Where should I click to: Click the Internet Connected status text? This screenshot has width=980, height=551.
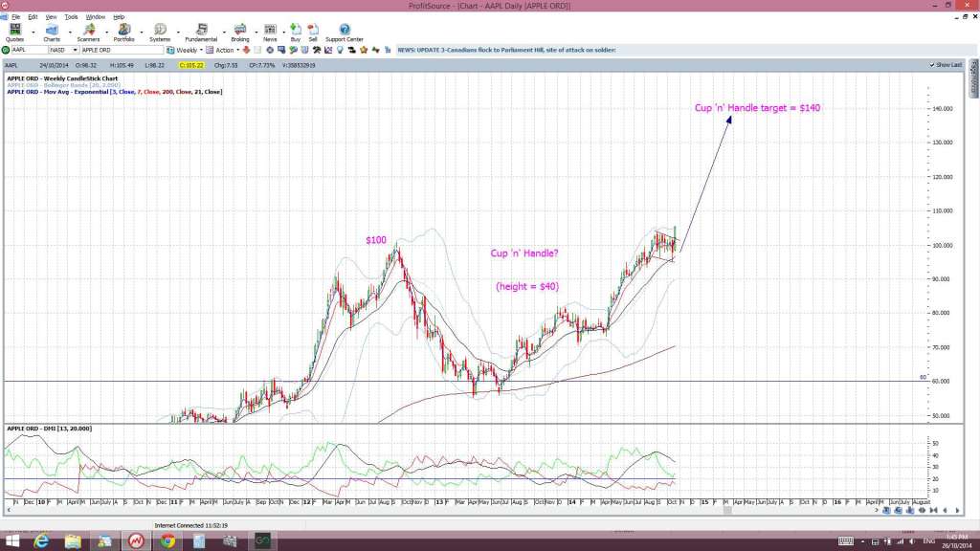pos(191,526)
